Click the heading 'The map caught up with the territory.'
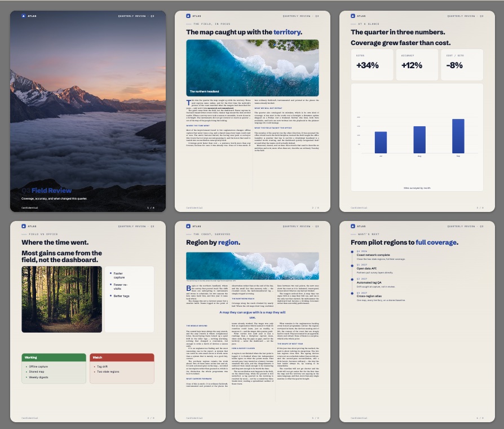Screen dimensions: 504x429 (x=244, y=32)
